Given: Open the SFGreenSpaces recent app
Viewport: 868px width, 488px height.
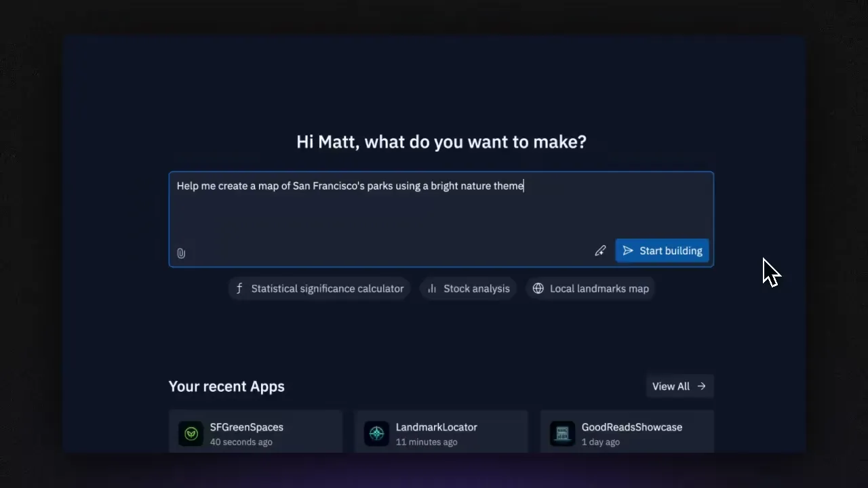Looking at the screenshot, I should coord(247,428).
